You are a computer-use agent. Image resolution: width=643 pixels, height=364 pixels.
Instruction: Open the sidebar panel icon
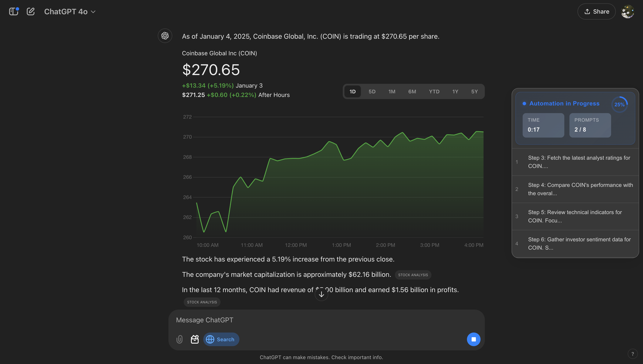[x=13, y=11]
